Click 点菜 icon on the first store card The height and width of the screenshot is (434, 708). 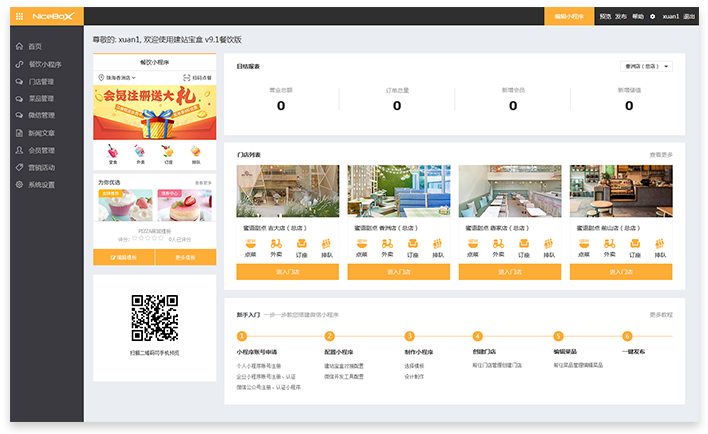click(x=250, y=245)
